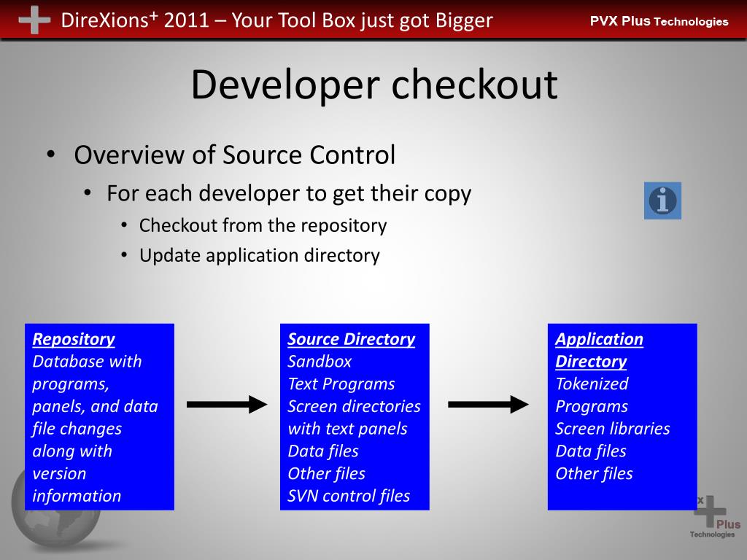Click "SVN control files" line
This screenshot has width=747, height=560.
[348, 496]
